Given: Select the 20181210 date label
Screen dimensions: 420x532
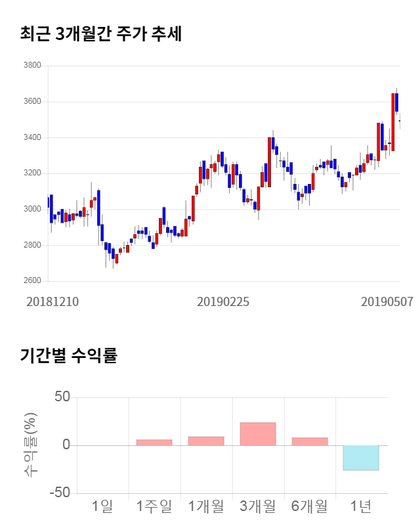Looking at the screenshot, I should click(x=52, y=301).
